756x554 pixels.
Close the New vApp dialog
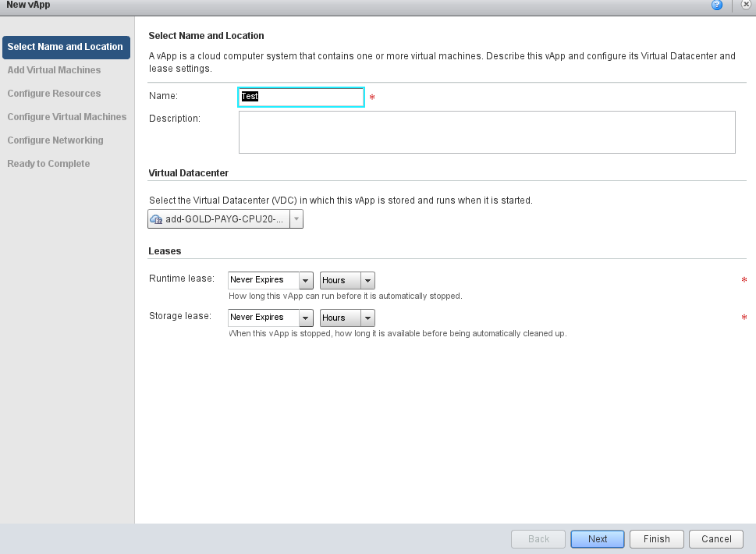pos(746,5)
